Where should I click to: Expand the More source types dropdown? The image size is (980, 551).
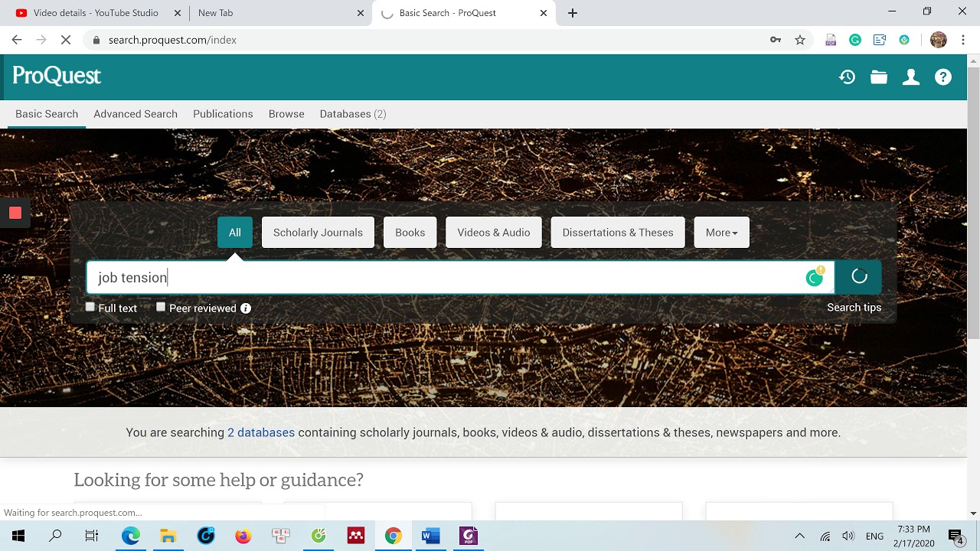point(721,233)
